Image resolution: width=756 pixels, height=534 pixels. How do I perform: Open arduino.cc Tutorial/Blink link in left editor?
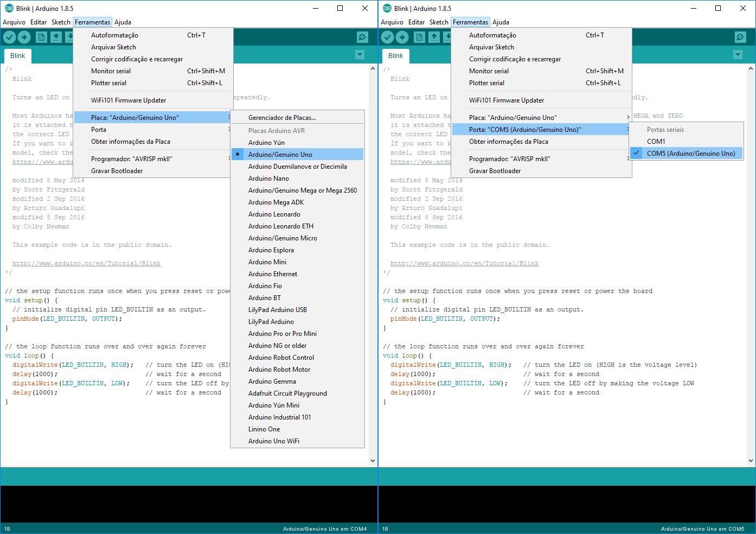(87, 263)
